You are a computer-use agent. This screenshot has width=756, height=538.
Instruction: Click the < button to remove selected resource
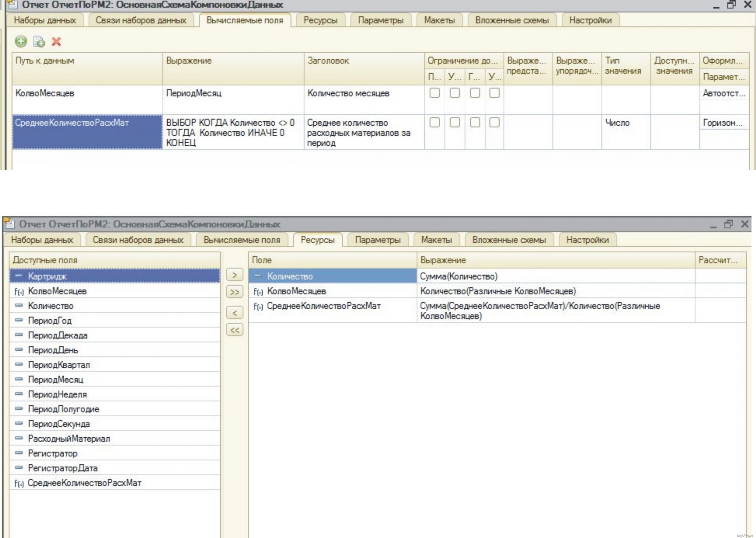[x=235, y=313]
